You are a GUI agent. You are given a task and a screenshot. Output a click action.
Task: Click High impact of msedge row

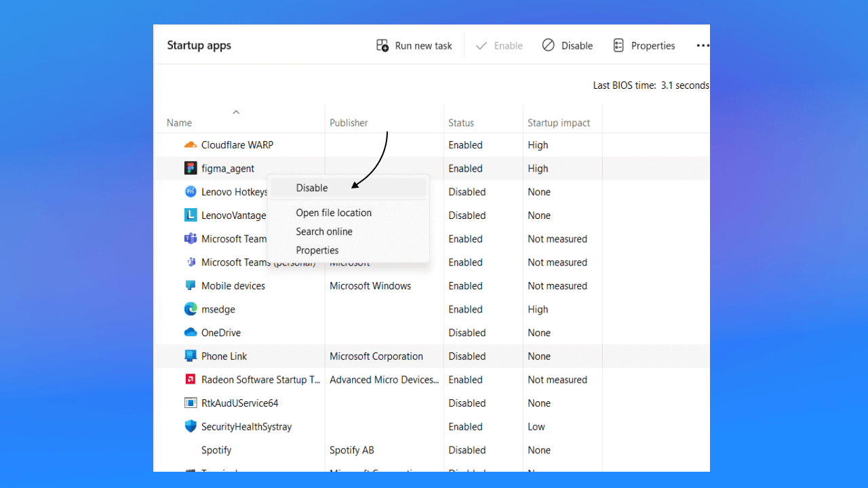538,309
